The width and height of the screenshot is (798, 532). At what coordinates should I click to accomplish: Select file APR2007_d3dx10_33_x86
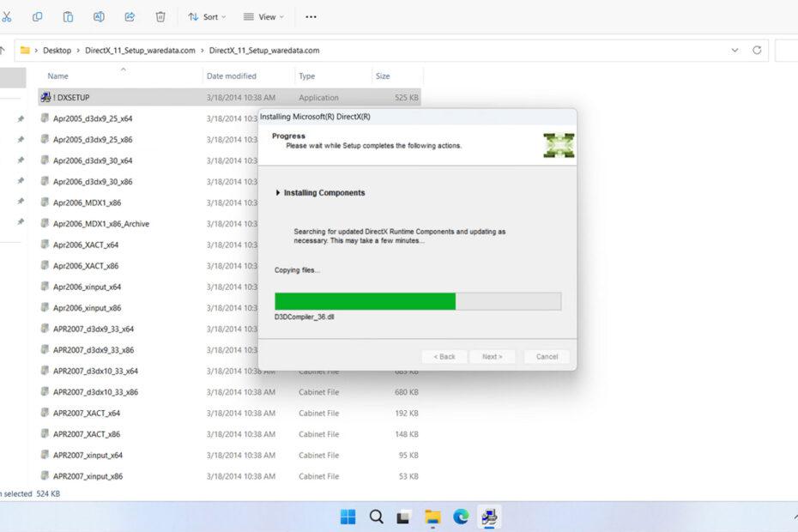(x=95, y=392)
